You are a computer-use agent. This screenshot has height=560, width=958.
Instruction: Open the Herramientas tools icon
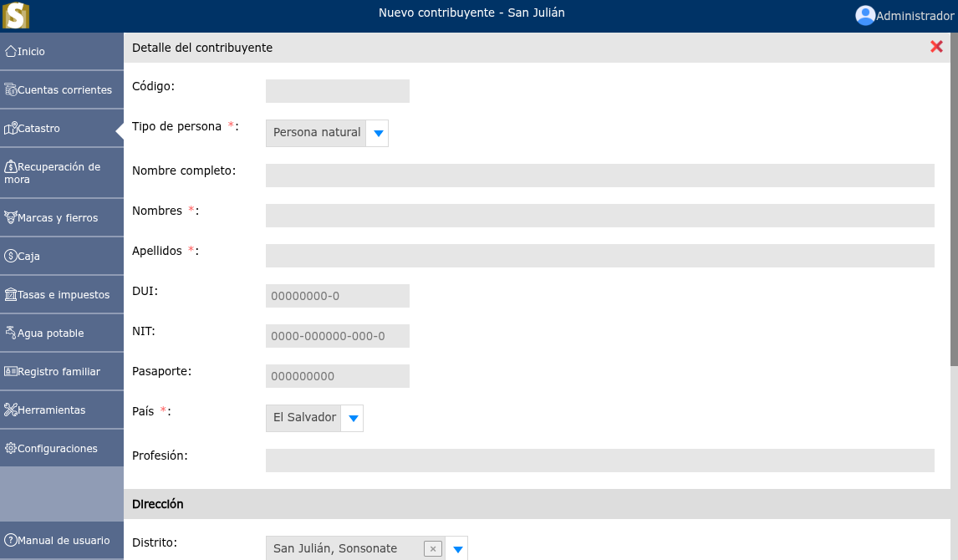pos(11,410)
